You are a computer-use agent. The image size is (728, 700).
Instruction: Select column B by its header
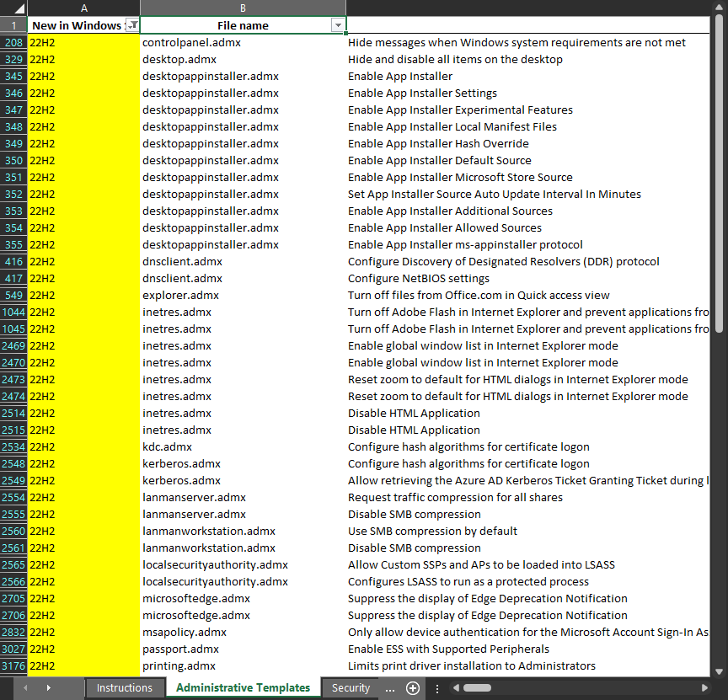click(x=243, y=8)
